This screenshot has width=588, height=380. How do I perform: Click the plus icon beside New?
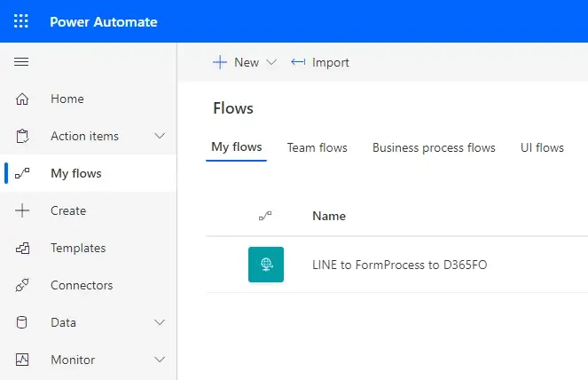[x=220, y=62]
